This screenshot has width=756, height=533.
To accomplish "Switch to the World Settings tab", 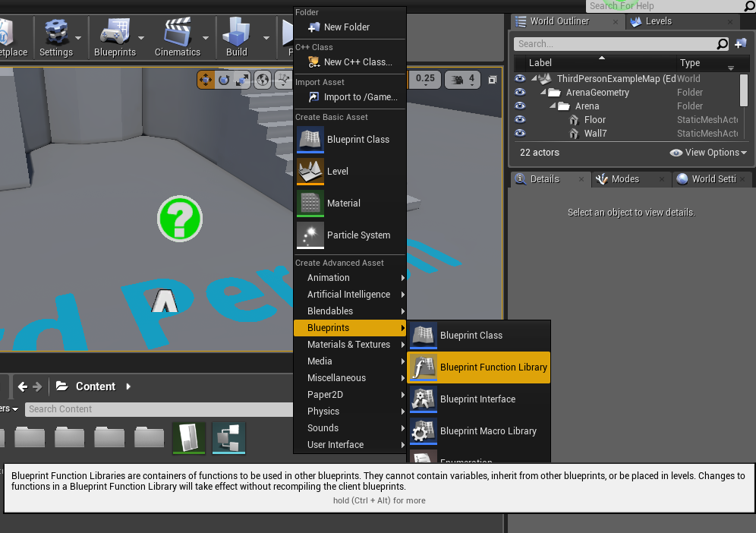I will pyautogui.click(x=712, y=179).
